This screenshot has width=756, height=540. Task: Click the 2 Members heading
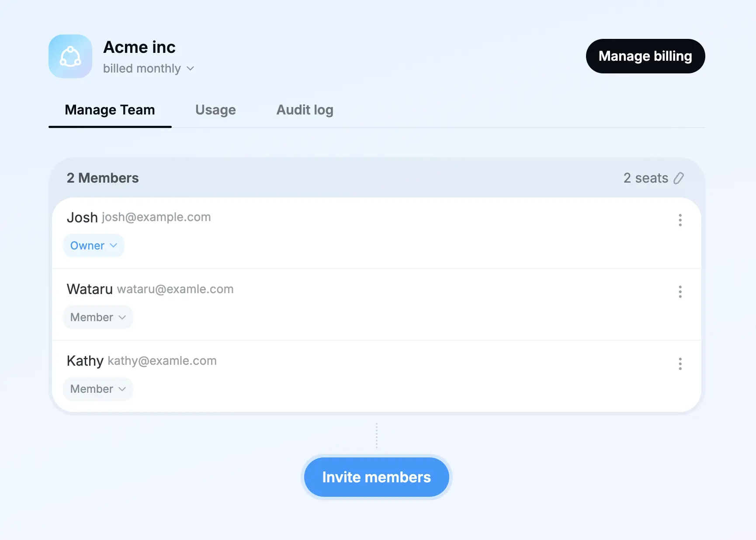coord(103,178)
